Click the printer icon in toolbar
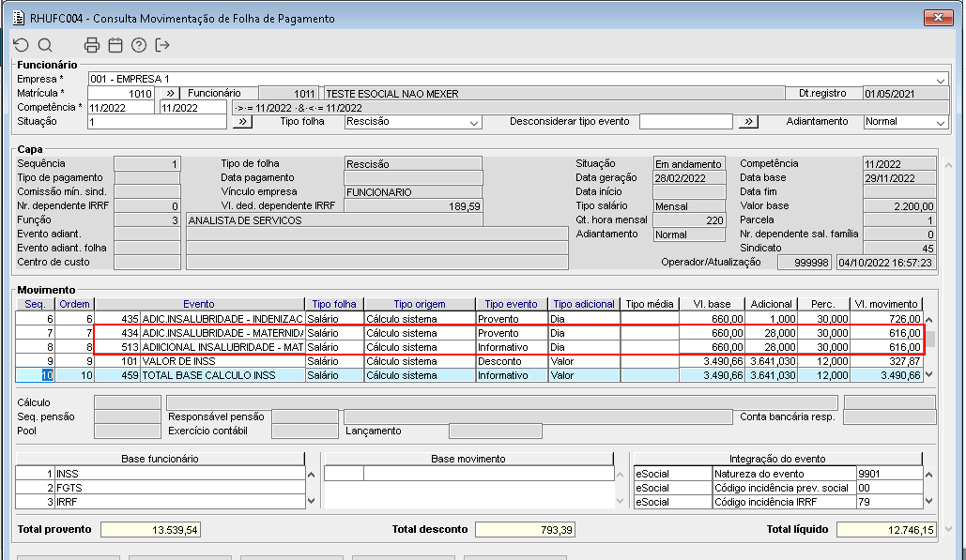966x560 pixels. (92, 45)
